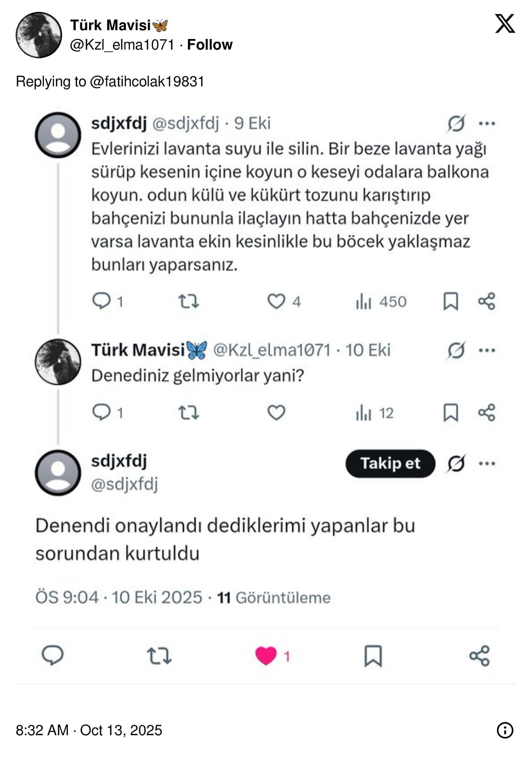Like the lavanta suyu tweet

coord(276,301)
